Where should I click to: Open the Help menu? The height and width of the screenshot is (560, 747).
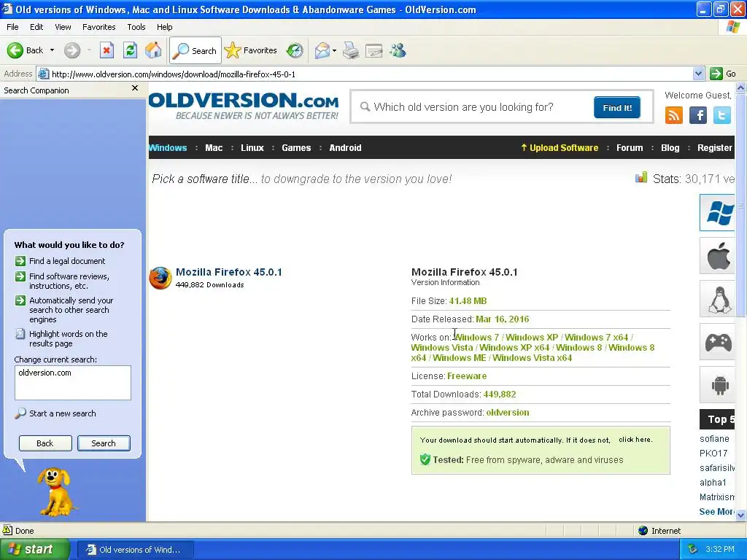pyautogui.click(x=164, y=27)
